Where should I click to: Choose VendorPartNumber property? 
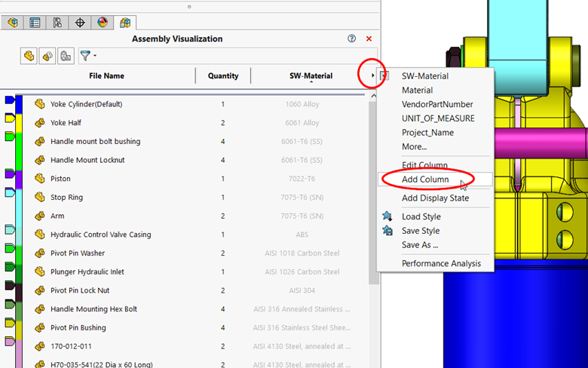coord(437,104)
